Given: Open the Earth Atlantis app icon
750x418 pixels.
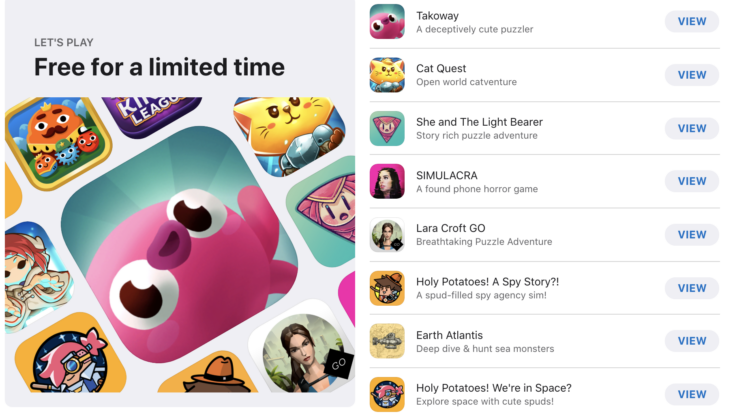Looking at the screenshot, I should [x=387, y=341].
